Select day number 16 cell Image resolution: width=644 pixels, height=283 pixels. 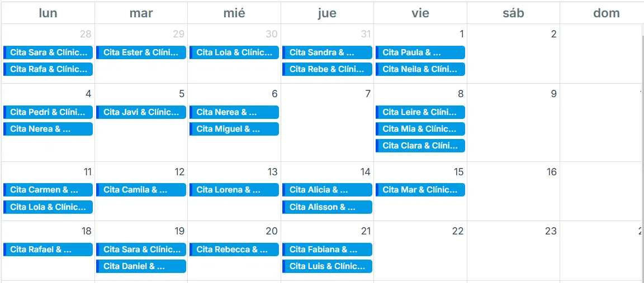551,172
